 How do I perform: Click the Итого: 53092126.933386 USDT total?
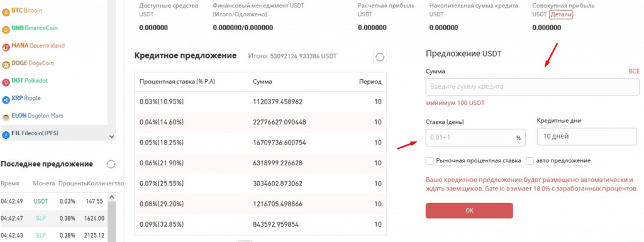pos(293,56)
